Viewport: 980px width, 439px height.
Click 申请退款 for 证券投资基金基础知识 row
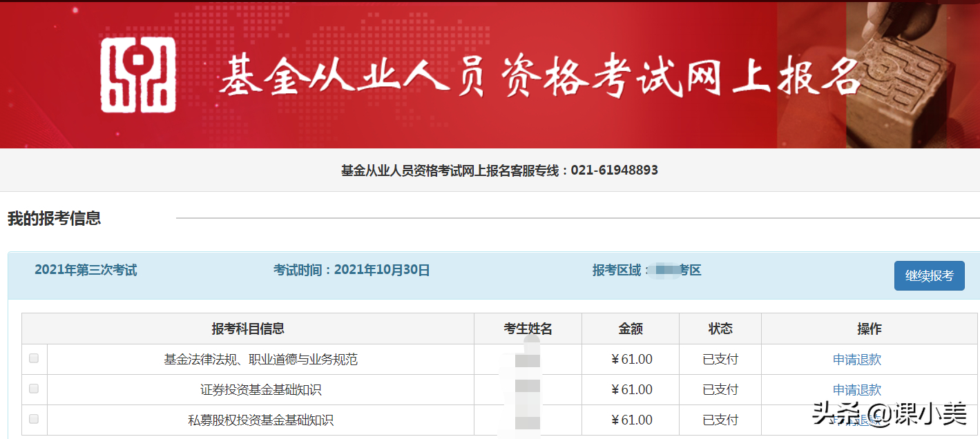857,390
